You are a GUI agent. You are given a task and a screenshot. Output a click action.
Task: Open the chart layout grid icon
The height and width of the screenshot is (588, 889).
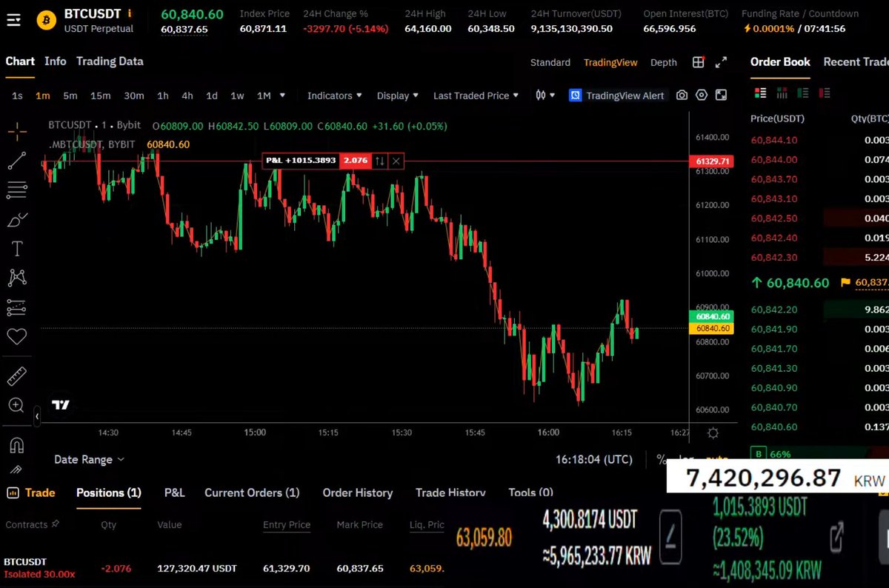(698, 62)
